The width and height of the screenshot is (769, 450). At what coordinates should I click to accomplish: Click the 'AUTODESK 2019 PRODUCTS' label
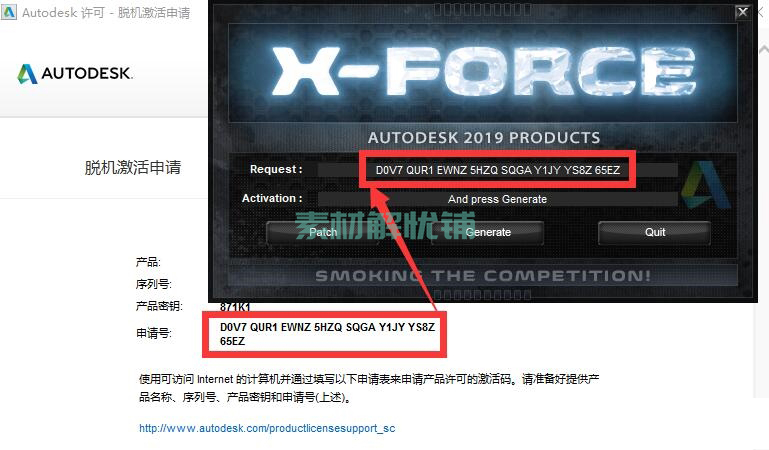pyautogui.click(x=484, y=138)
